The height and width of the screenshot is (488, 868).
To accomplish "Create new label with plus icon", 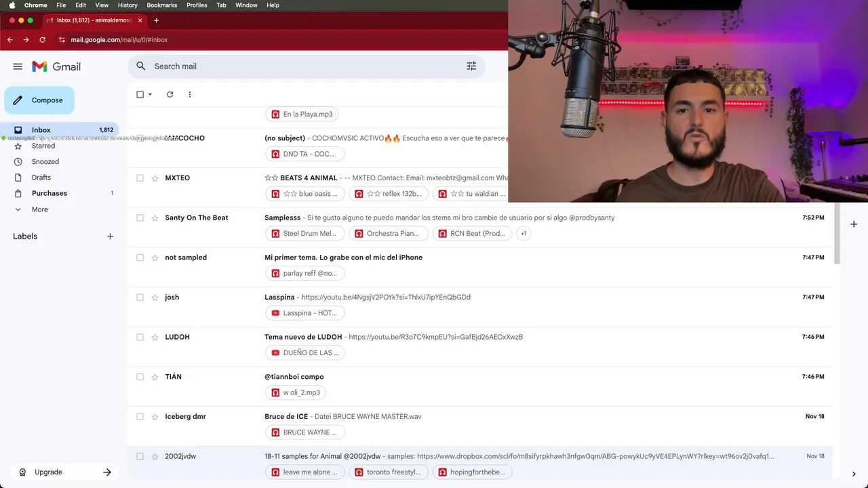I will click(110, 237).
